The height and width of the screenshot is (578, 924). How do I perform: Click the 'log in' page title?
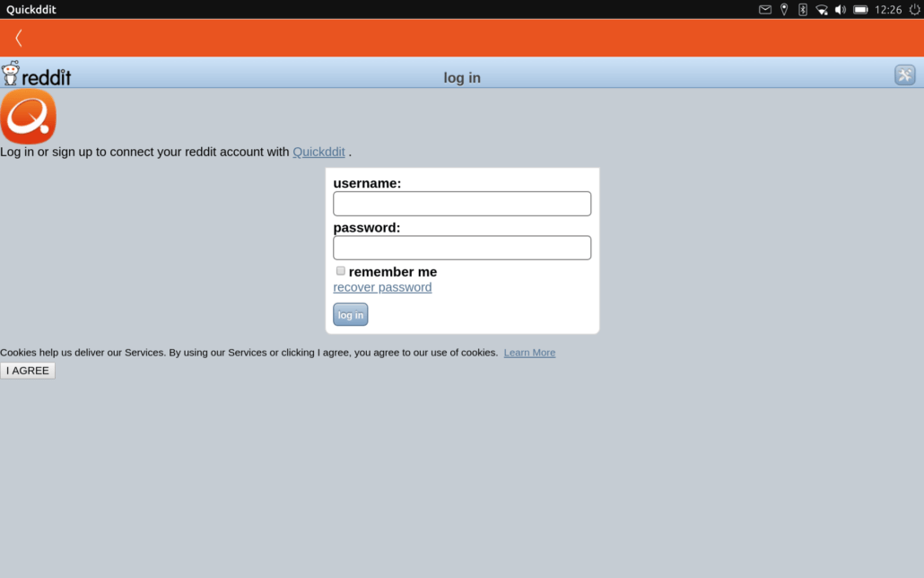[462, 78]
